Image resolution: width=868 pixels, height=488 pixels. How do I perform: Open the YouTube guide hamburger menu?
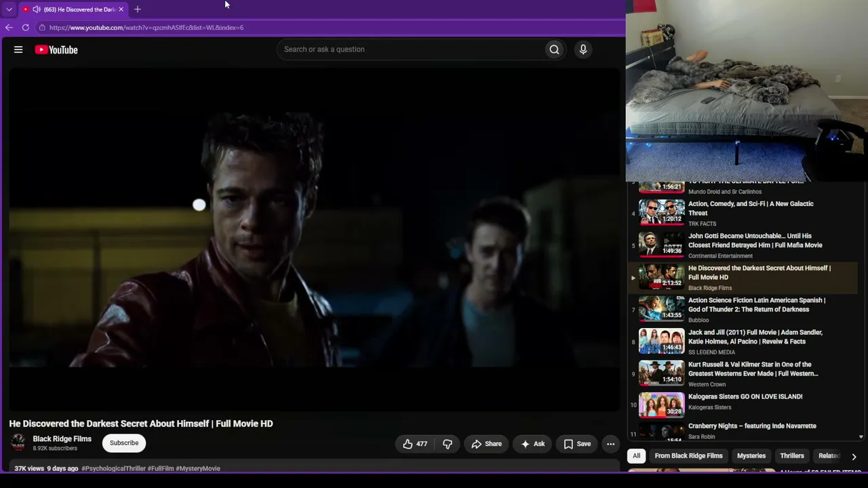coord(18,49)
